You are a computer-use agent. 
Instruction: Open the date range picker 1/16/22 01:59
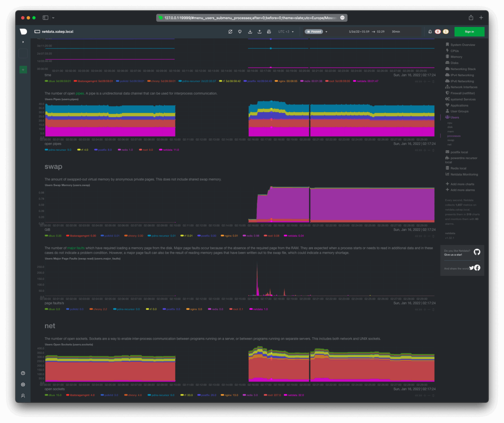(x=367, y=32)
